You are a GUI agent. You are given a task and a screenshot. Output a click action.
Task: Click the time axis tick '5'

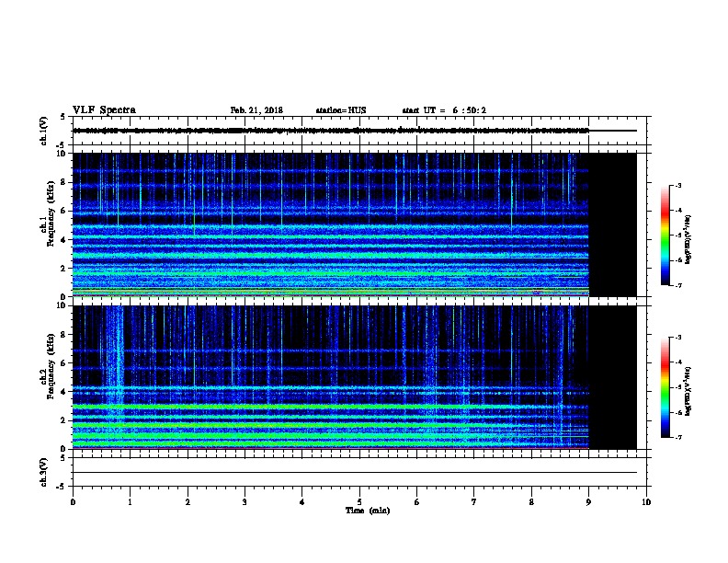point(359,501)
